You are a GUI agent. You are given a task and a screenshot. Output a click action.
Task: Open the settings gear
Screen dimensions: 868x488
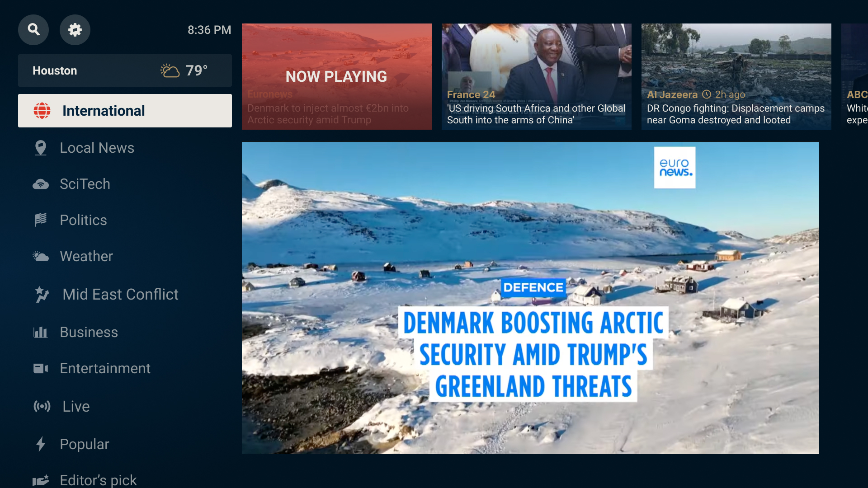(x=75, y=29)
